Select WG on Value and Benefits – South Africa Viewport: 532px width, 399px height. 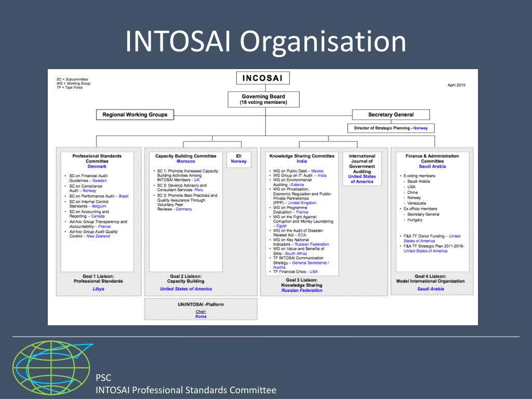(299, 251)
